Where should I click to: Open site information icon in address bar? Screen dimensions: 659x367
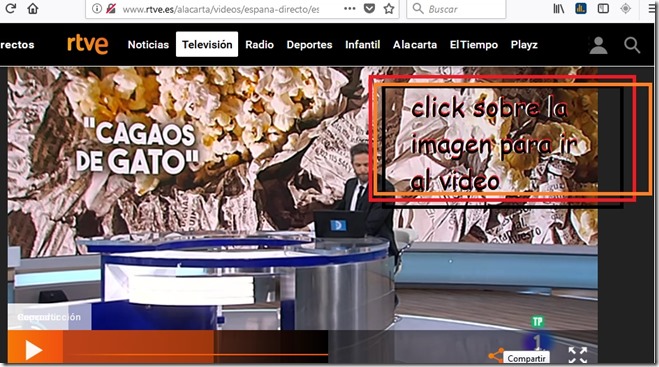(97, 9)
